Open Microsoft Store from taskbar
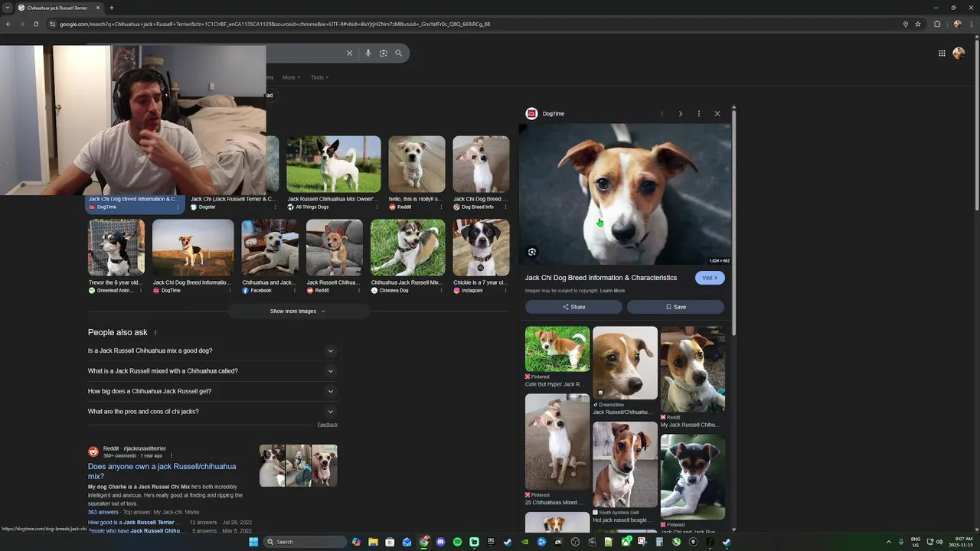 coord(390,542)
